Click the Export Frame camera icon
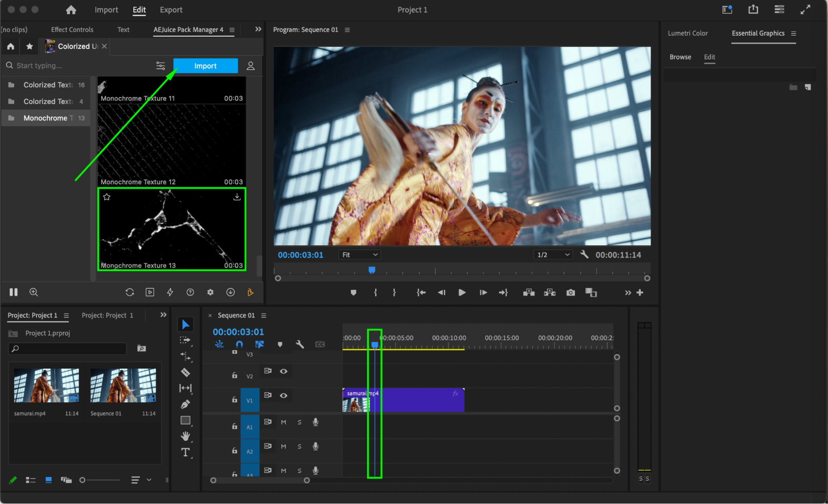The width and height of the screenshot is (828, 504). coord(570,293)
